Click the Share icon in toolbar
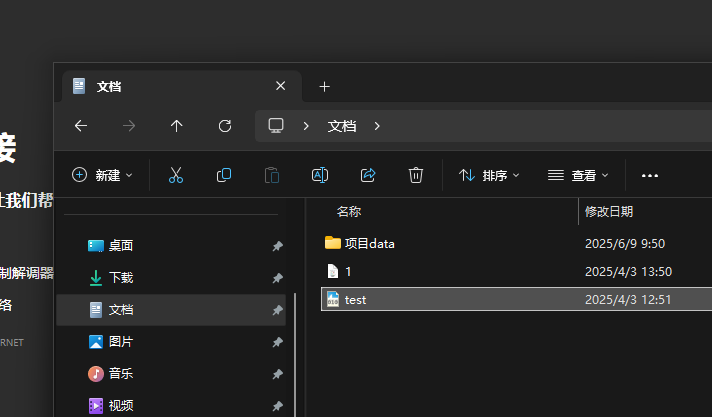 [368, 175]
